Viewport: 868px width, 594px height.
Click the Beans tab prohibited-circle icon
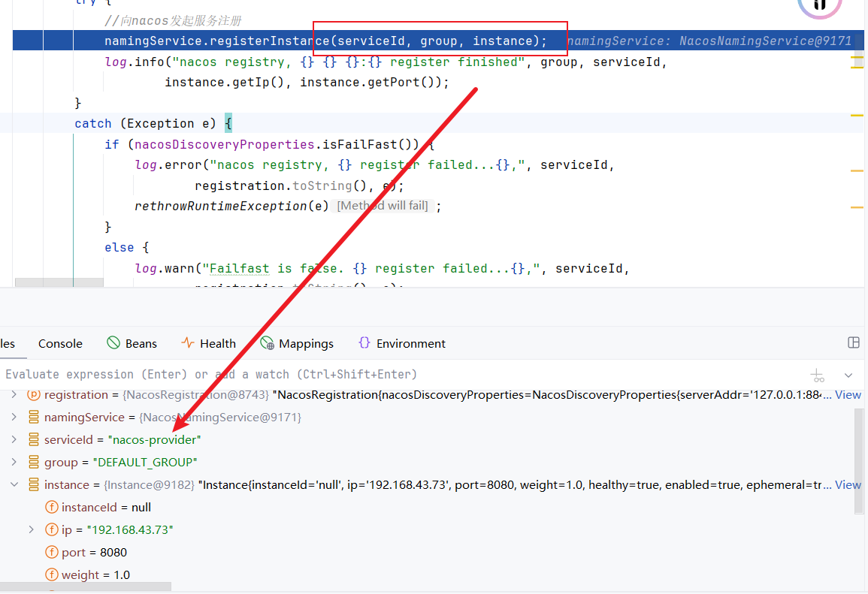[x=113, y=343]
